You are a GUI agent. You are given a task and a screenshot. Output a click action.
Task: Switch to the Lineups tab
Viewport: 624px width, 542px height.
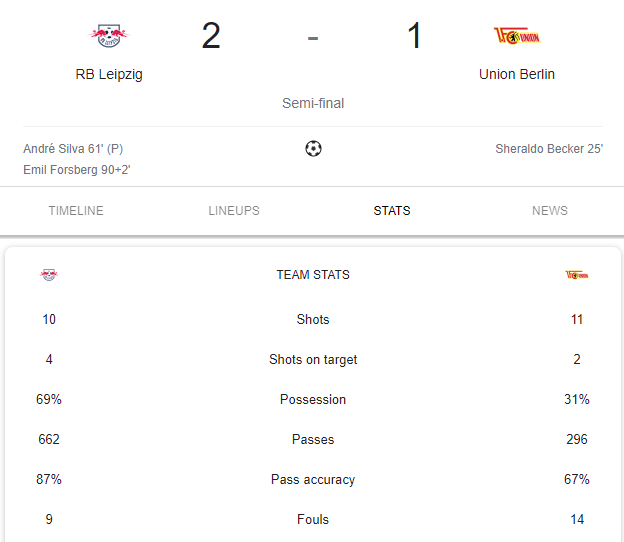pyautogui.click(x=234, y=211)
